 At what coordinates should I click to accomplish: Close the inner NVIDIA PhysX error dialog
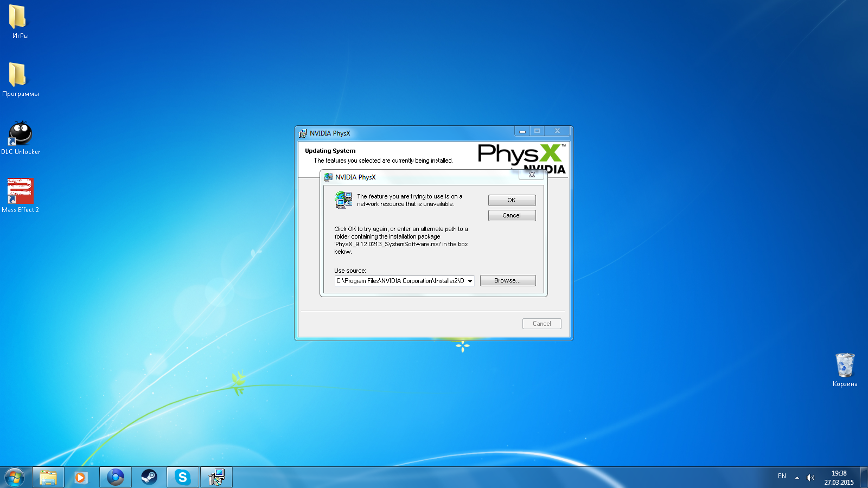coord(532,175)
